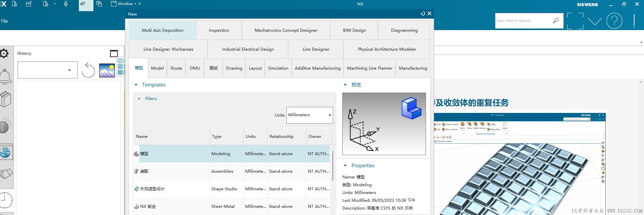Click the Owner column header
Screen dimensions: 644x215
coord(319,137)
